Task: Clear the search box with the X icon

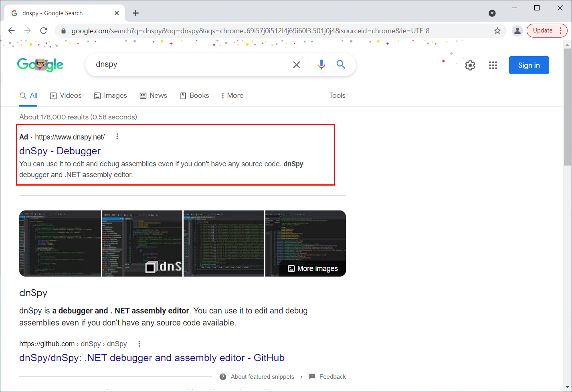Action: tap(297, 65)
